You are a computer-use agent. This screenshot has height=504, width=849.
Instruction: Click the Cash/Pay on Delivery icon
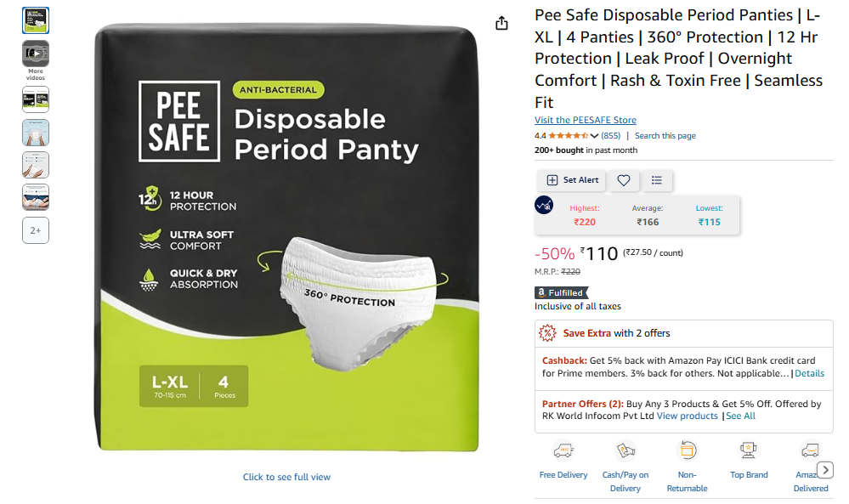(x=625, y=450)
